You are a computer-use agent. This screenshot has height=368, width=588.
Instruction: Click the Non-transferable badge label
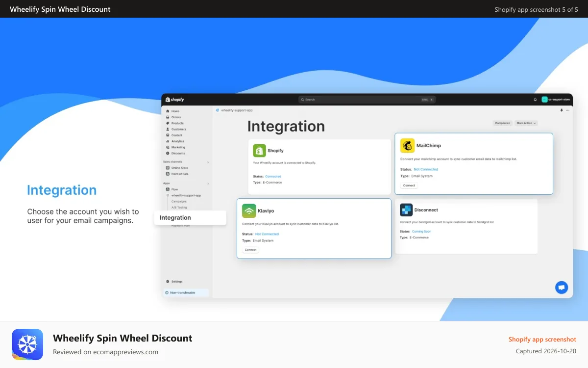(x=183, y=292)
